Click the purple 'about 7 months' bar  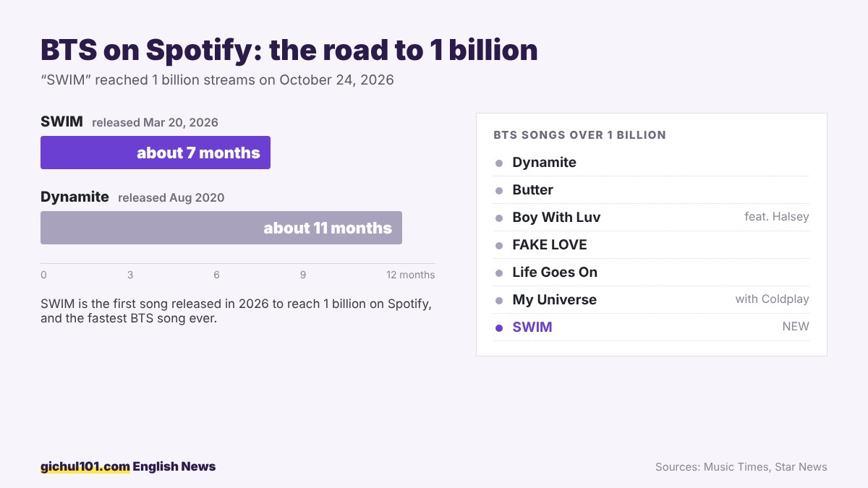[156, 153]
